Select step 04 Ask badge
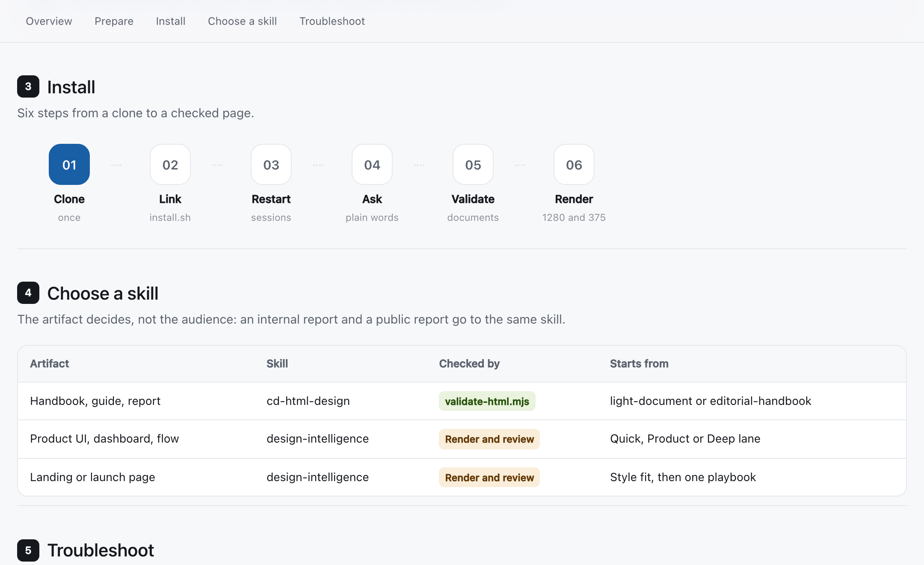This screenshot has height=565, width=924. coord(372,164)
